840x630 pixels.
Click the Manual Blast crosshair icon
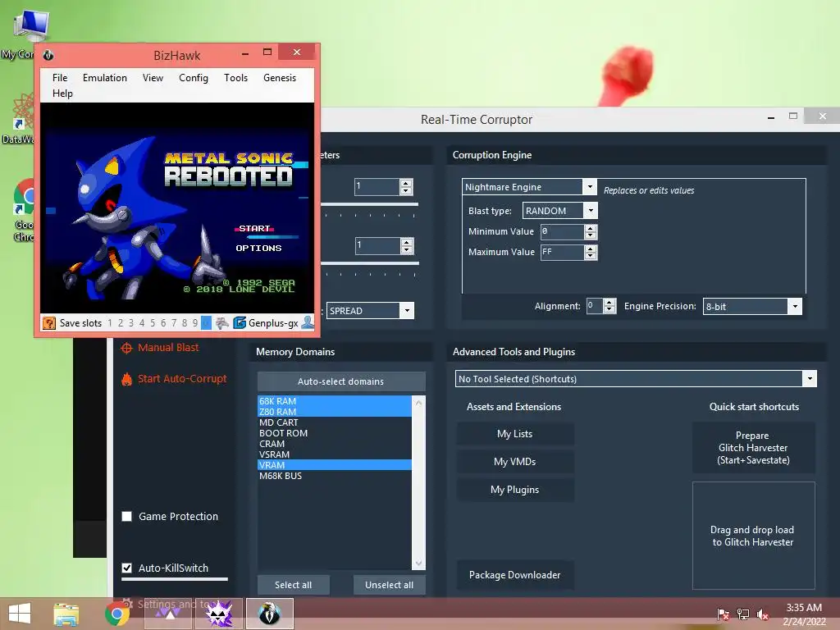[126, 348]
